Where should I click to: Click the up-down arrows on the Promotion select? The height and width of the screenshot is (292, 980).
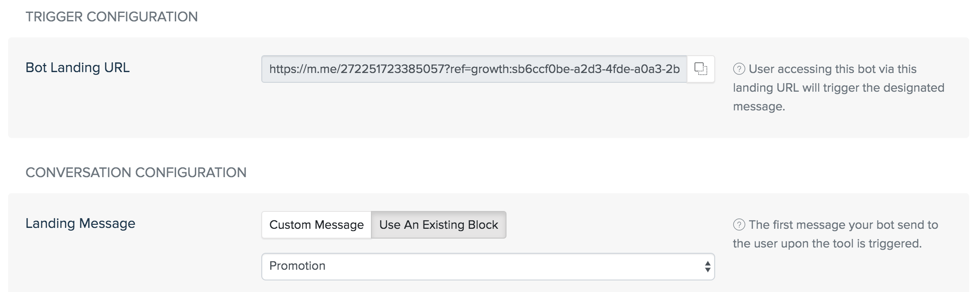tap(707, 267)
